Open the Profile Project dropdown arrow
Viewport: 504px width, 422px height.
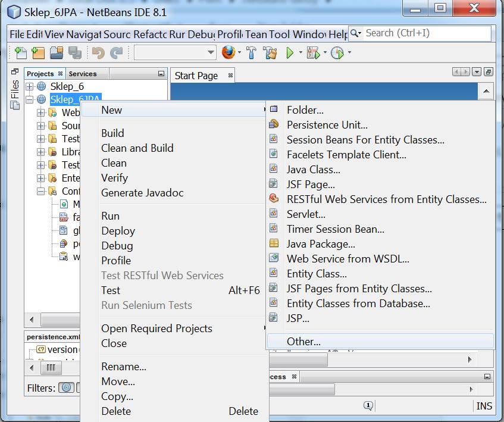(x=349, y=52)
